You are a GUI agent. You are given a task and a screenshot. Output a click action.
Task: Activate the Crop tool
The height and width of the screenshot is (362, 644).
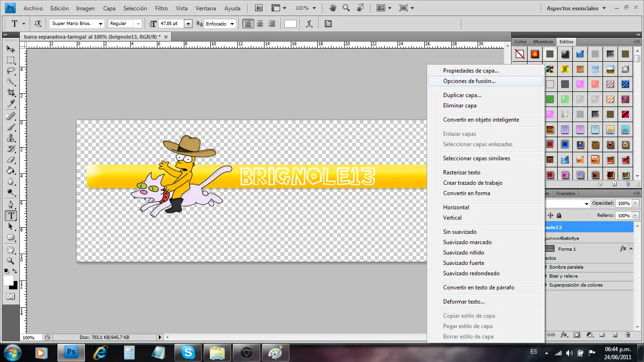point(10,93)
